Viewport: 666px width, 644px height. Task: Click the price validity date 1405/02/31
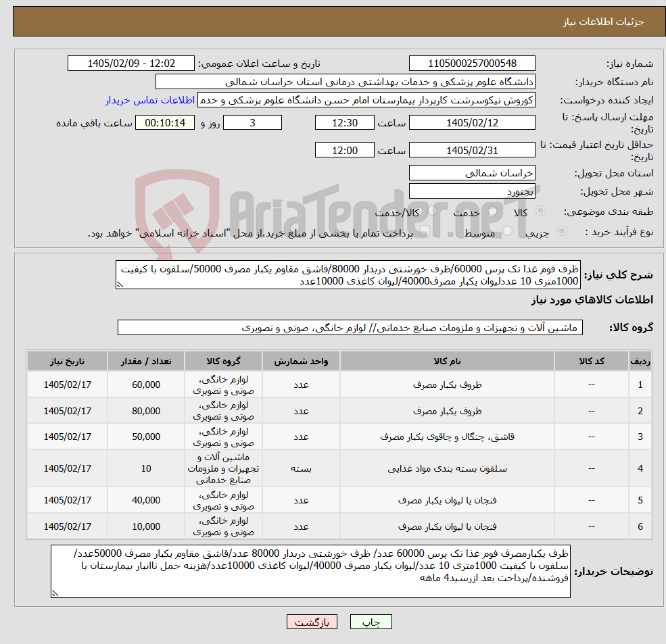click(x=472, y=150)
